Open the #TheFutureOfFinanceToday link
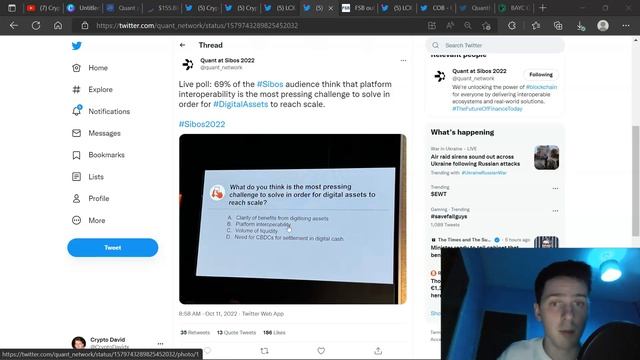The width and height of the screenshot is (640, 360). pos(487,109)
